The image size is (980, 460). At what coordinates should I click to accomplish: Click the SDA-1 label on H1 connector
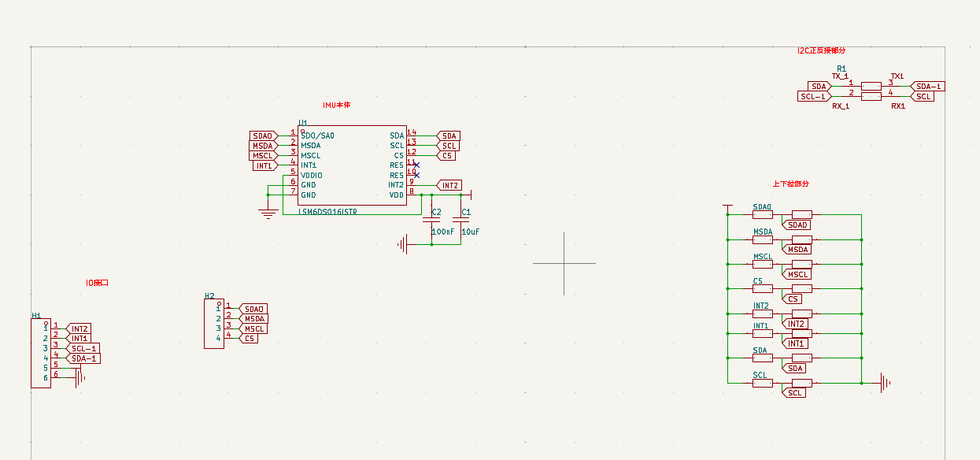[x=84, y=359]
